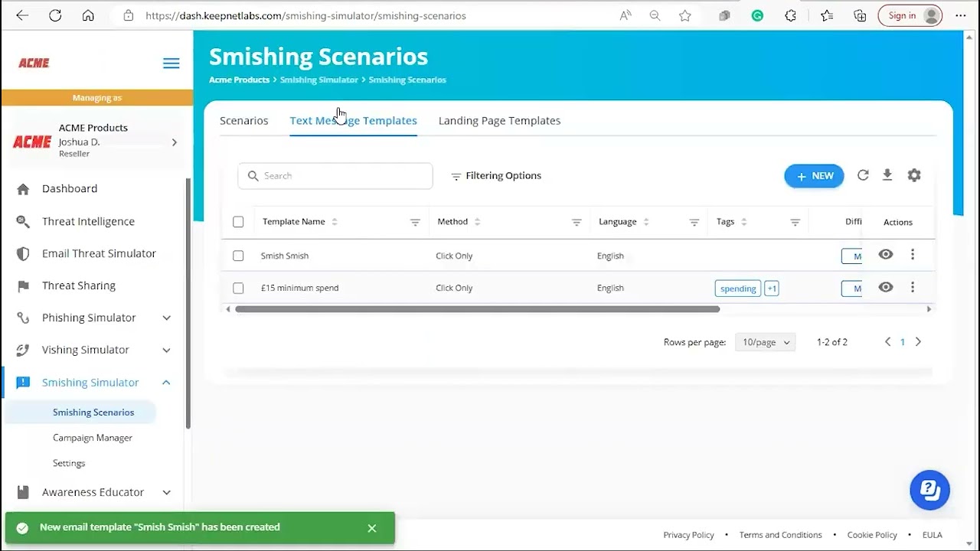Screen dimensions: 980x551
Task: Filter the Method column
Action: pos(577,222)
